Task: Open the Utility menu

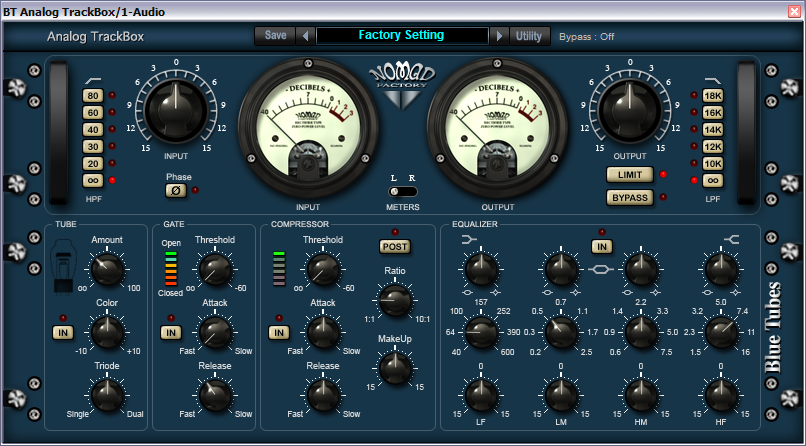Action: (x=529, y=36)
